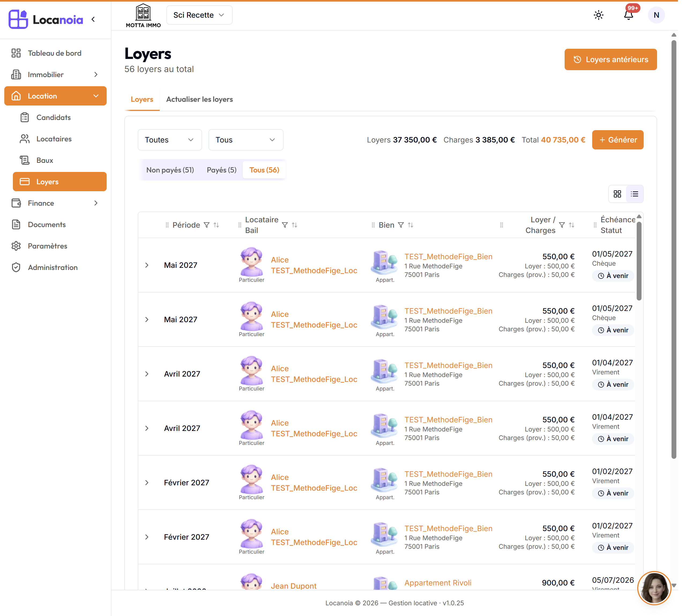Image resolution: width=686 pixels, height=616 pixels.
Task: Click the table's vertical scrollbar thumb
Action: [x=639, y=261]
